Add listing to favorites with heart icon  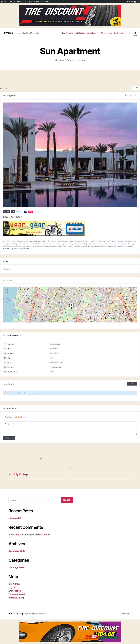pyautogui.click(x=126, y=95)
